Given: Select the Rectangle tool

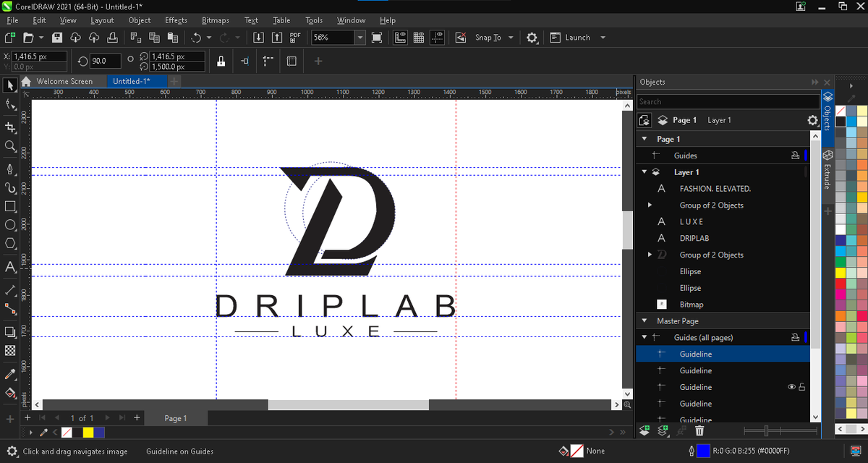Looking at the screenshot, I should tap(11, 206).
